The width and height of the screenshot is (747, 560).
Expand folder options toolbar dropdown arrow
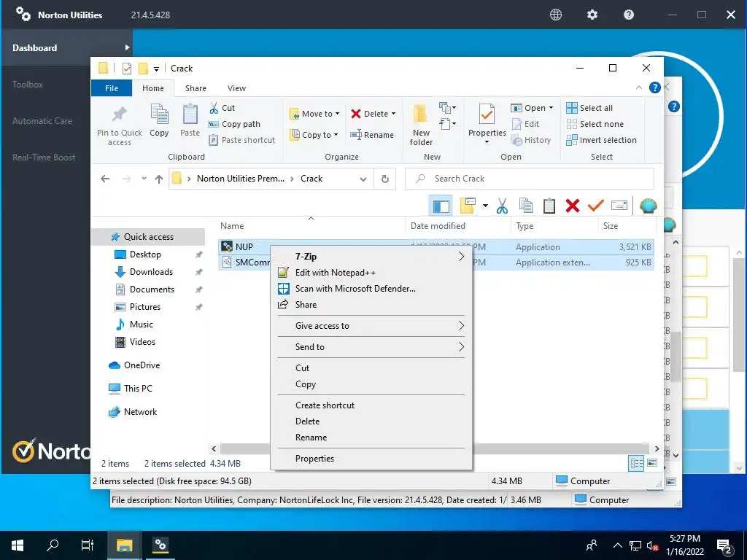tap(485, 206)
